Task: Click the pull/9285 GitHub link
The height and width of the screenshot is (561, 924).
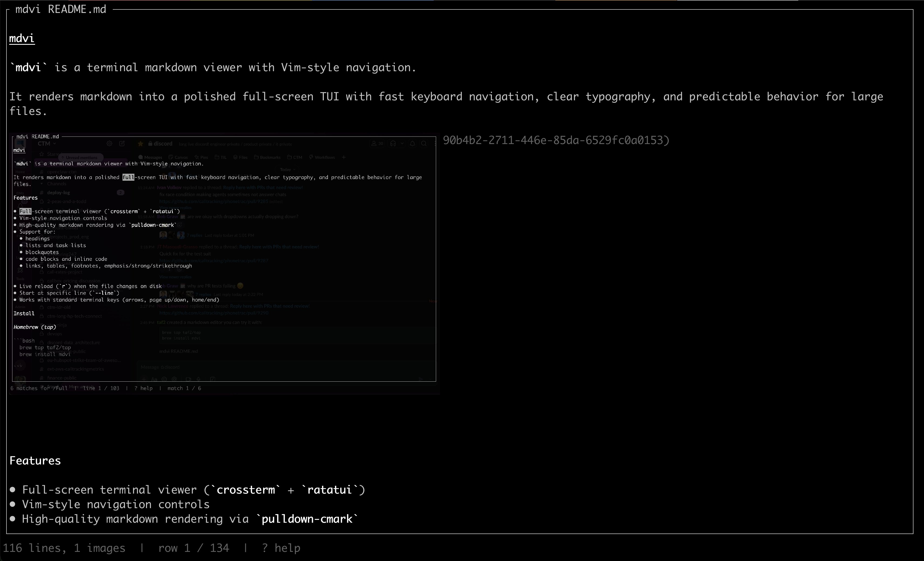Action: (x=214, y=202)
